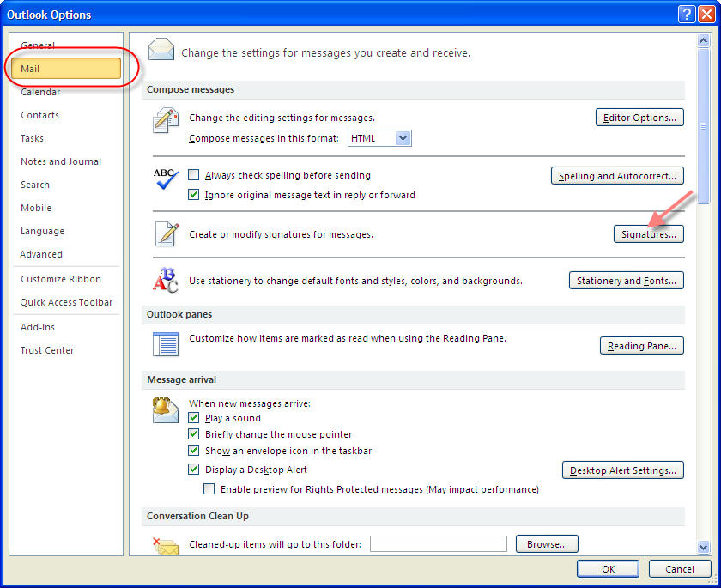Click the cleaned-up items folder input field
Viewport: 721px width, 588px height.
point(438,543)
